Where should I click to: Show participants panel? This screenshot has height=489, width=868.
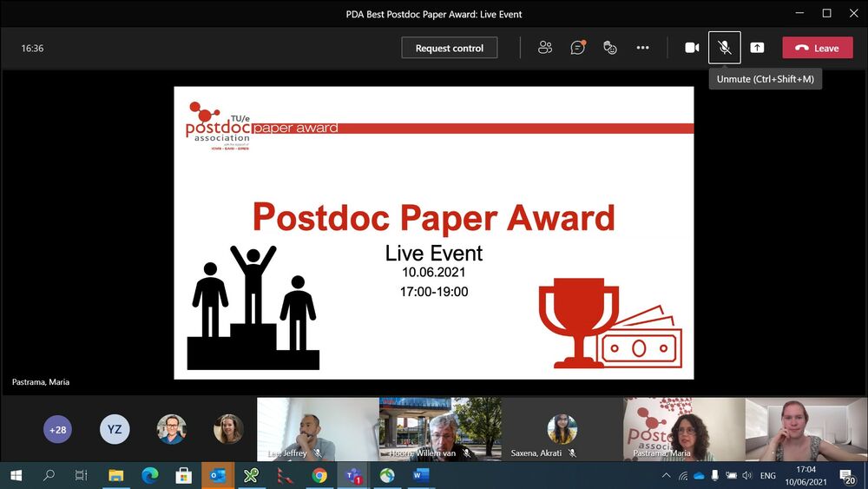point(545,48)
